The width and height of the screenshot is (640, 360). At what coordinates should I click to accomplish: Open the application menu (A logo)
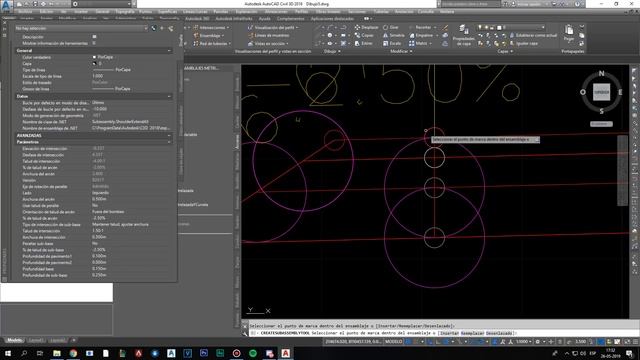click(6, 6)
